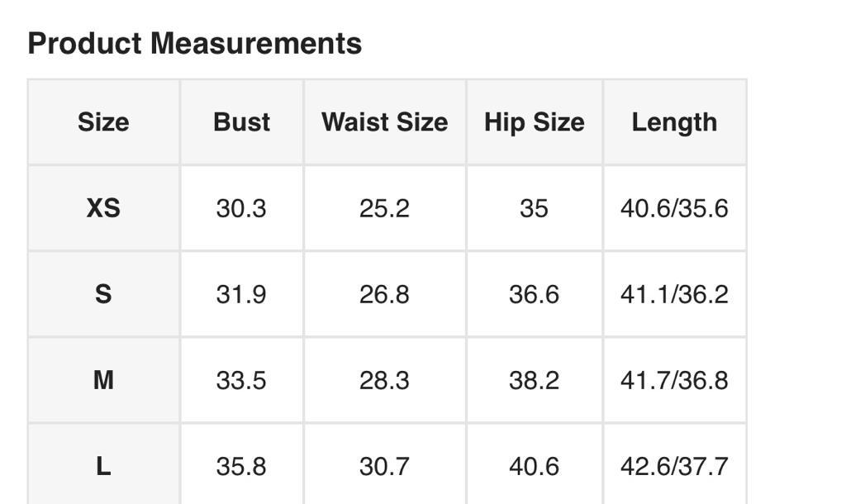Click S bust value 31.9
The height and width of the screenshot is (504, 846).
(241, 294)
